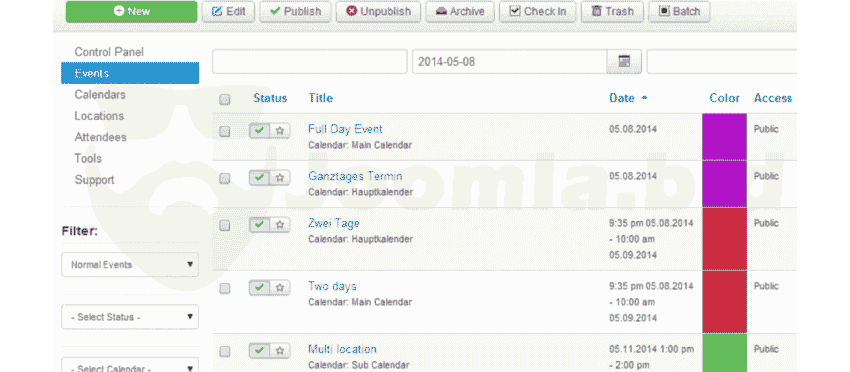Expand the Select Status dropdown
Viewport: 850px width, 372px height.
[x=130, y=317]
